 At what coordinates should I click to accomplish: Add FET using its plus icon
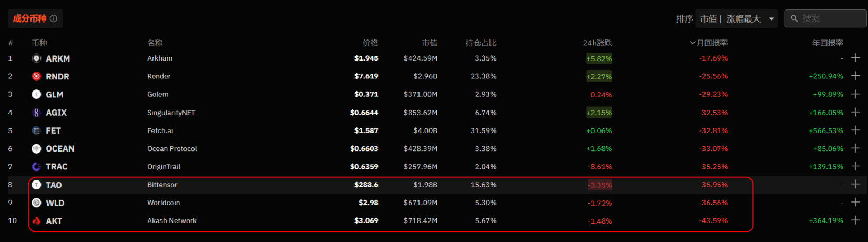point(855,130)
